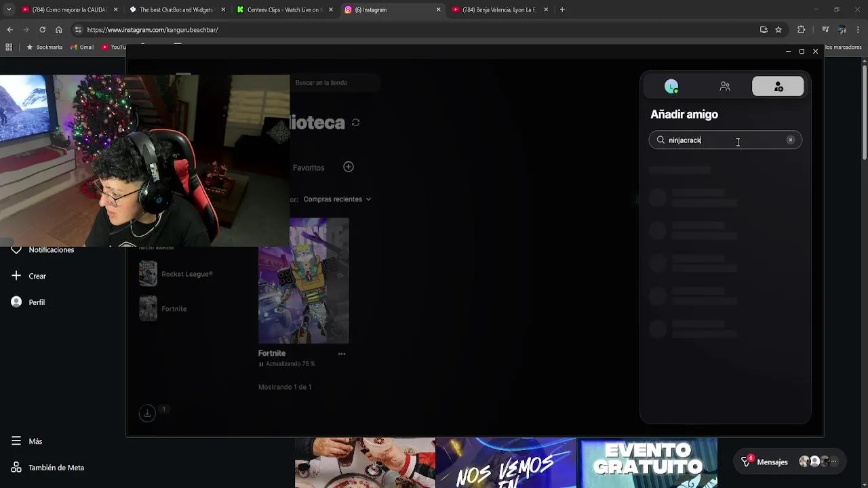Pause the Fortnite update at 75 %

(x=261, y=364)
